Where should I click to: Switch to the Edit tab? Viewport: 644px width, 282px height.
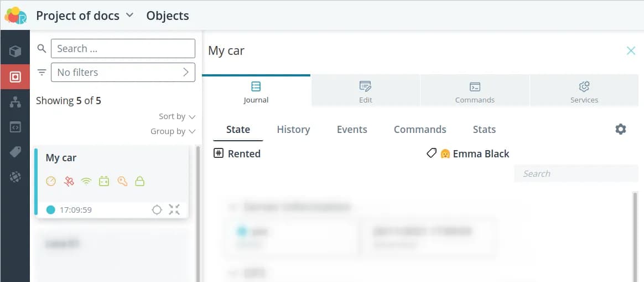click(x=365, y=91)
